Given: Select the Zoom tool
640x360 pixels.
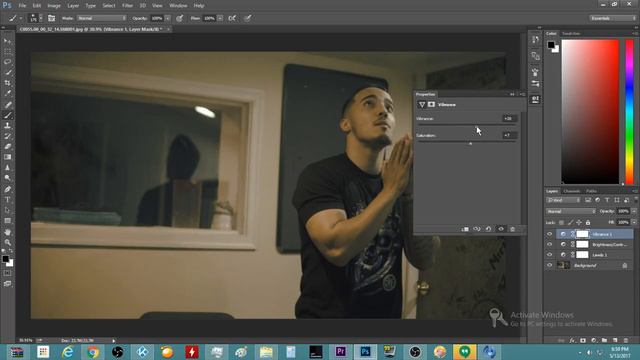Looking at the screenshot, I should (7, 242).
